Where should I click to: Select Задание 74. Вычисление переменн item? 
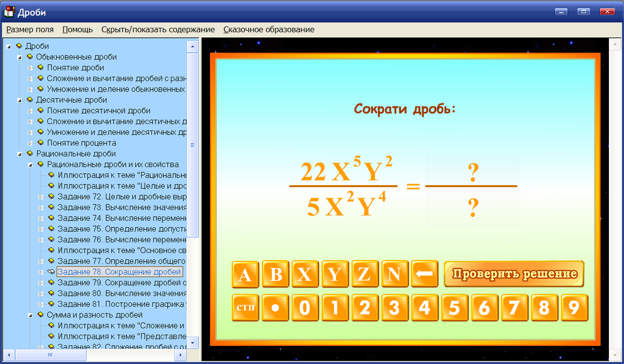(122, 218)
